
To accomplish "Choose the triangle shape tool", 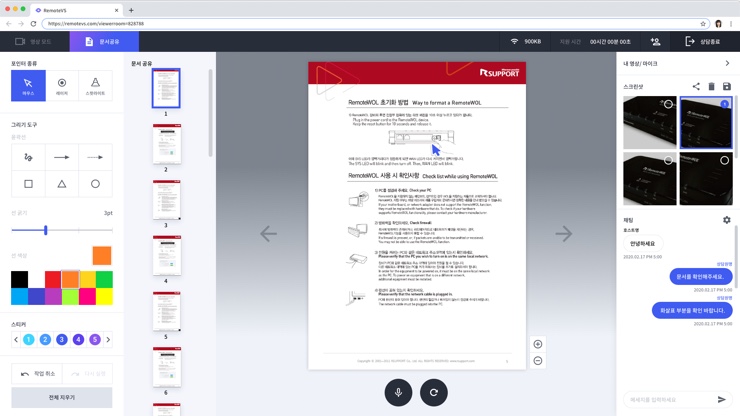I will point(62,184).
